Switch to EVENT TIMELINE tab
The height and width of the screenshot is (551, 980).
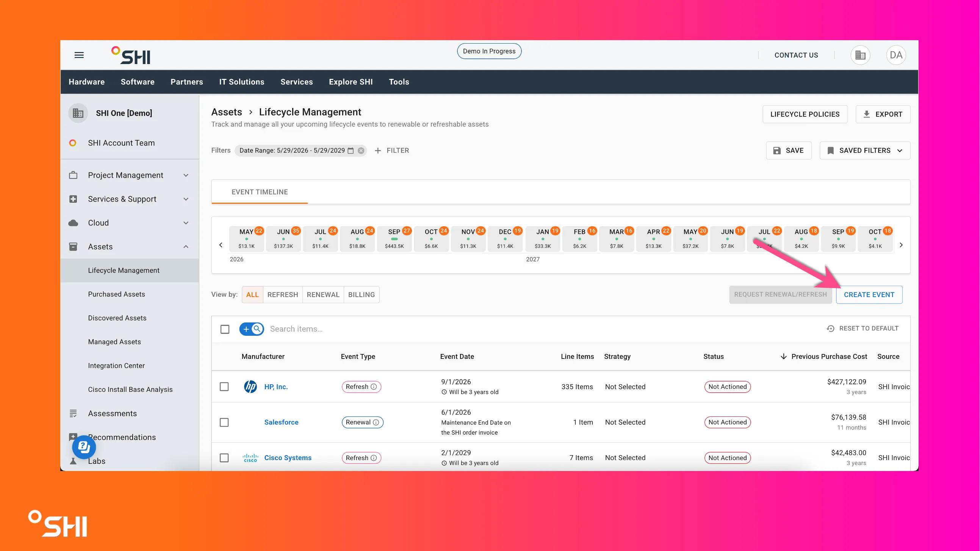pyautogui.click(x=260, y=192)
